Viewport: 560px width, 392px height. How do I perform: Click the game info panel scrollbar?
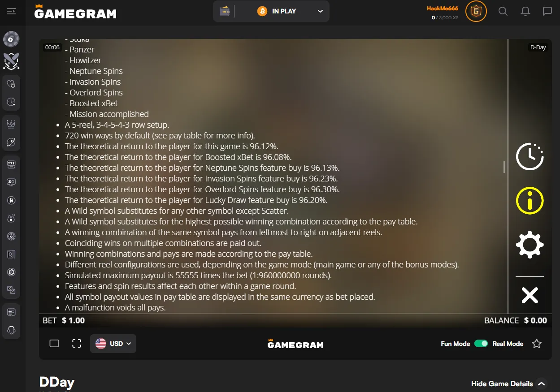[504, 167]
